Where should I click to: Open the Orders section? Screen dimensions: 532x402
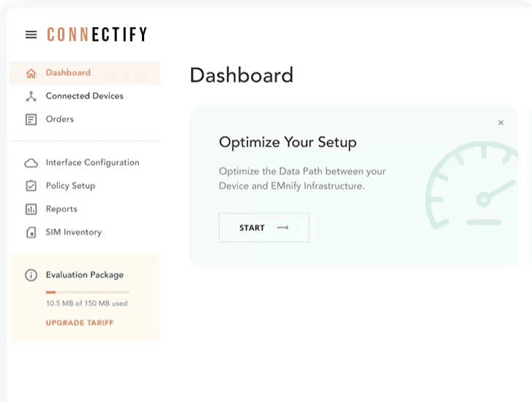tap(59, 119)
